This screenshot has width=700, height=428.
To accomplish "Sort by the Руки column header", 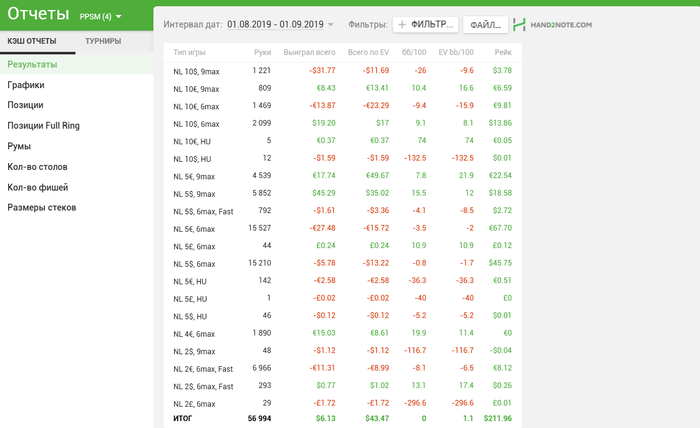I will 262,52.
